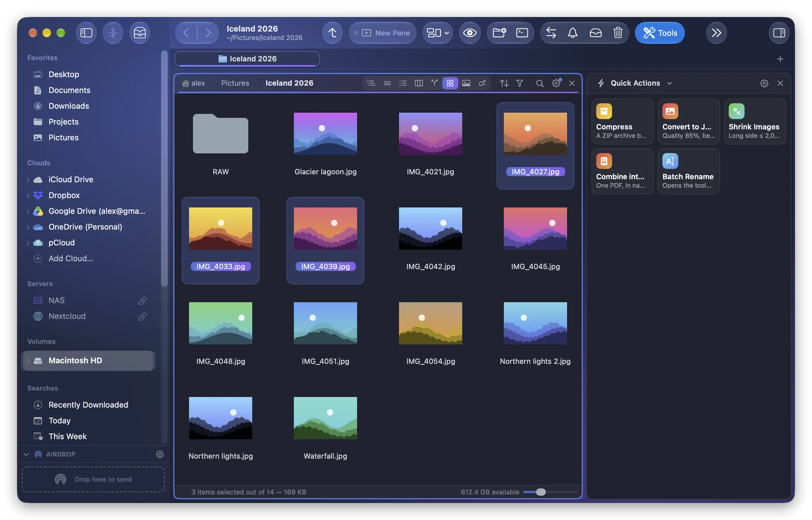Viewport: 812px width, 520px height.
Task: Toggle the right inspector panel button
Action: pyautogui.click(x=779, y=33)
